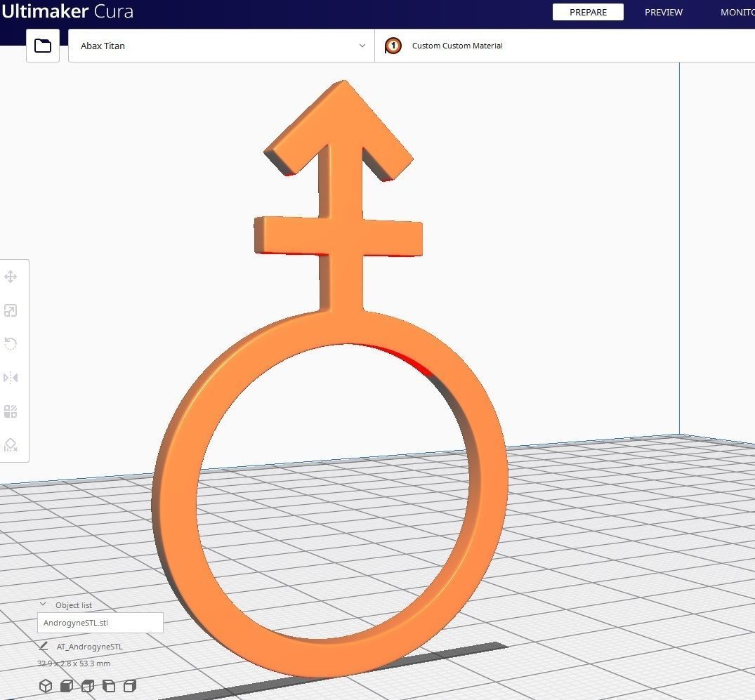Viewport: 755px width, 700px height.
Task: Open file using the folder icon
Action: pyautogui.click(x=43, y=46)
